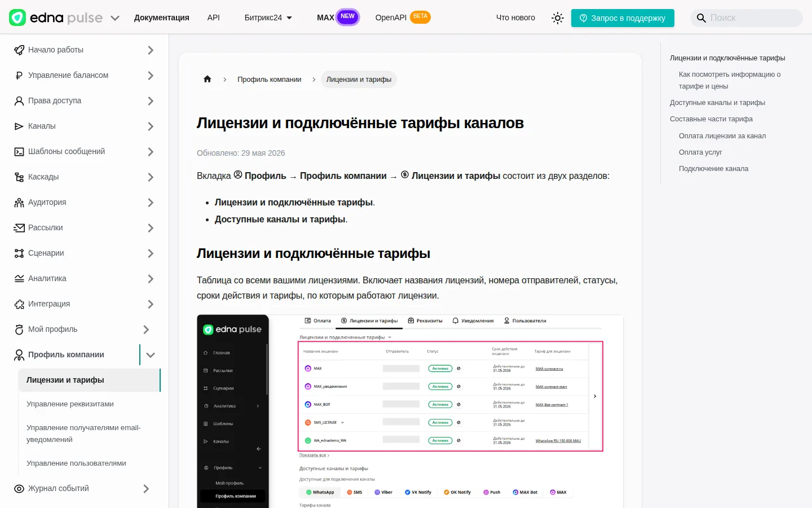Click the support request question icon
Screen dimensions: 812x508
(584, 18)
